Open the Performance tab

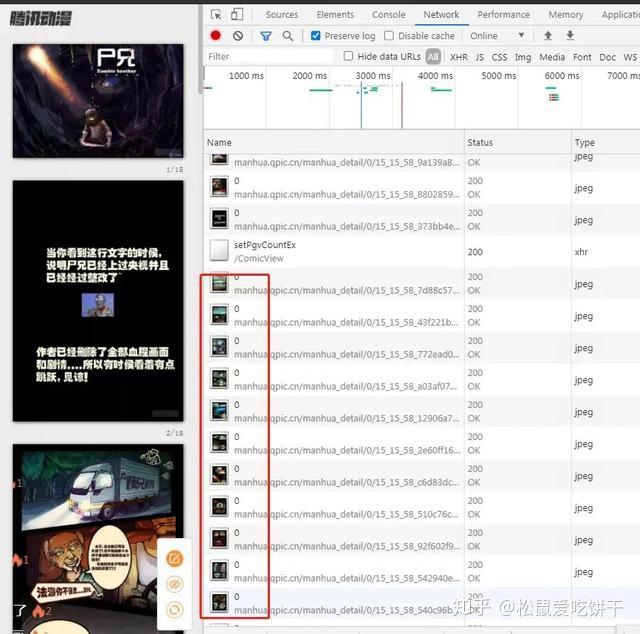click(x=503, y=15)
